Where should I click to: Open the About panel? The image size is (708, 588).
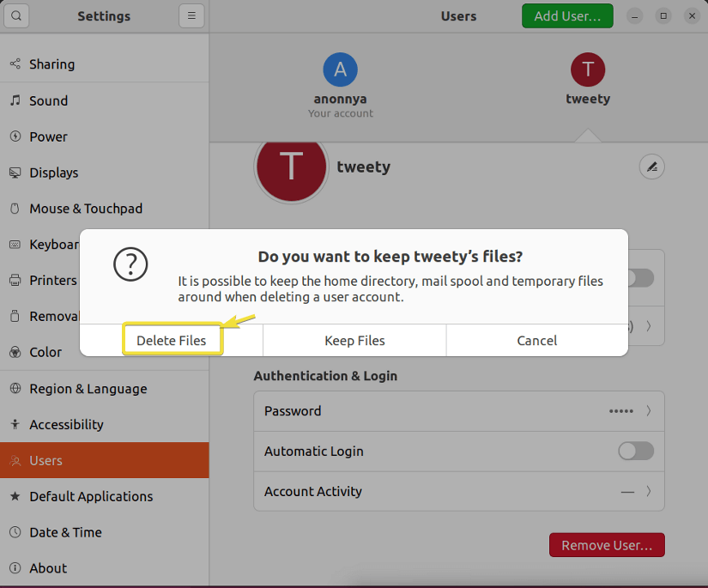105,567
